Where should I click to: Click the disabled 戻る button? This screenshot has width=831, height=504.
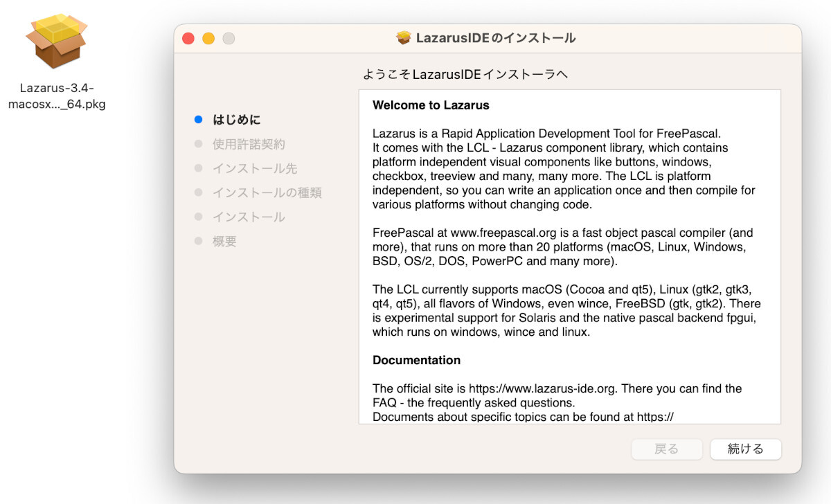(x=666, y=449)
